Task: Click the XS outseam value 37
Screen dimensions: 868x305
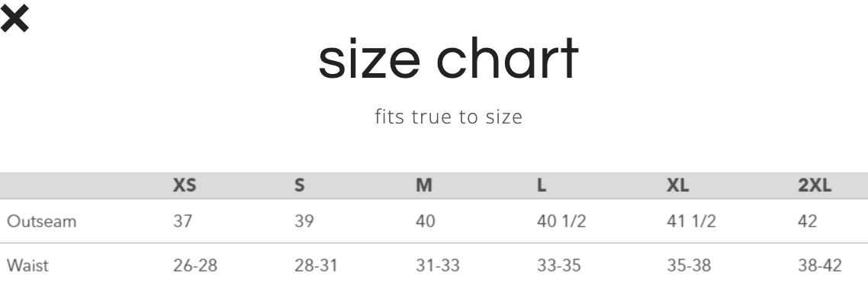Action: tap(183, 221)
